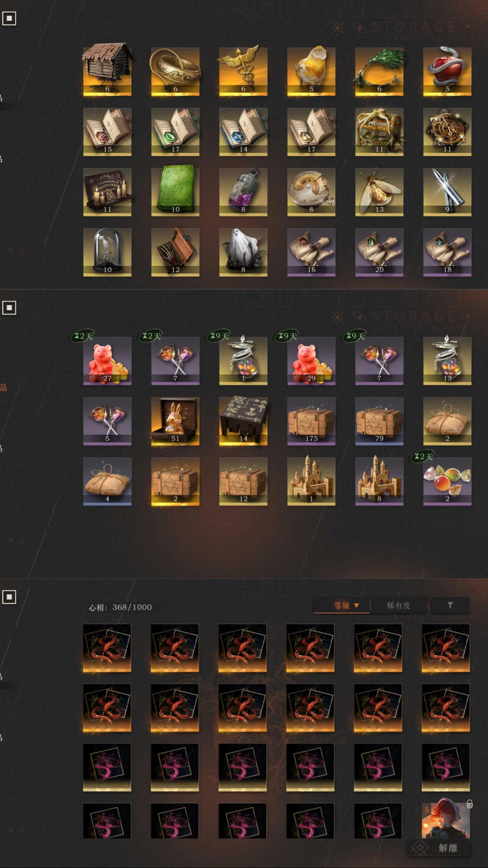Click the 解離 button
Screen dimensions: 488x868
[438, 848]
